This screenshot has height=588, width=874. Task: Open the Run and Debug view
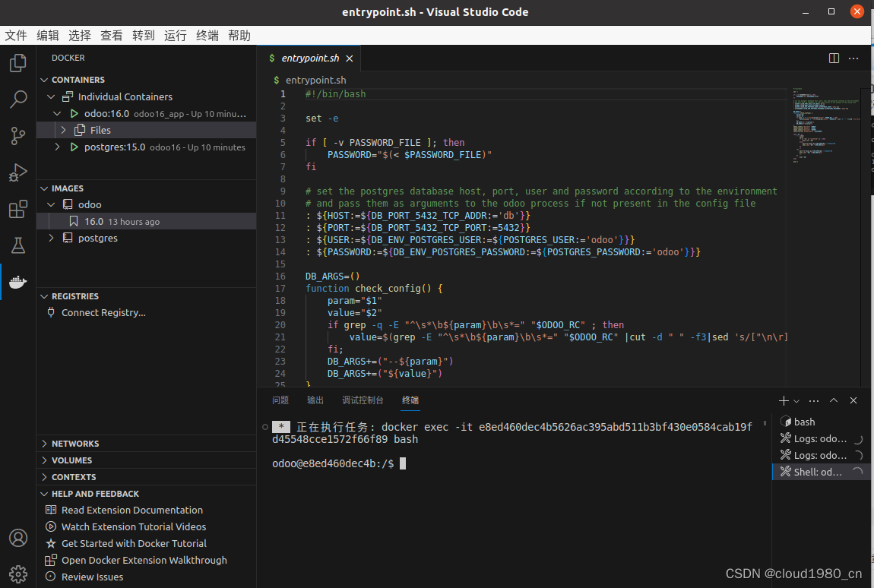(17, 172)
